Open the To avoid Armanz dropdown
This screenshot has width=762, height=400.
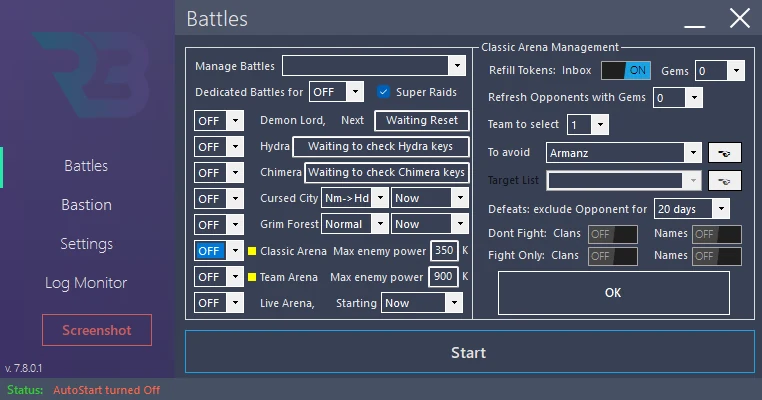(623, 153)
